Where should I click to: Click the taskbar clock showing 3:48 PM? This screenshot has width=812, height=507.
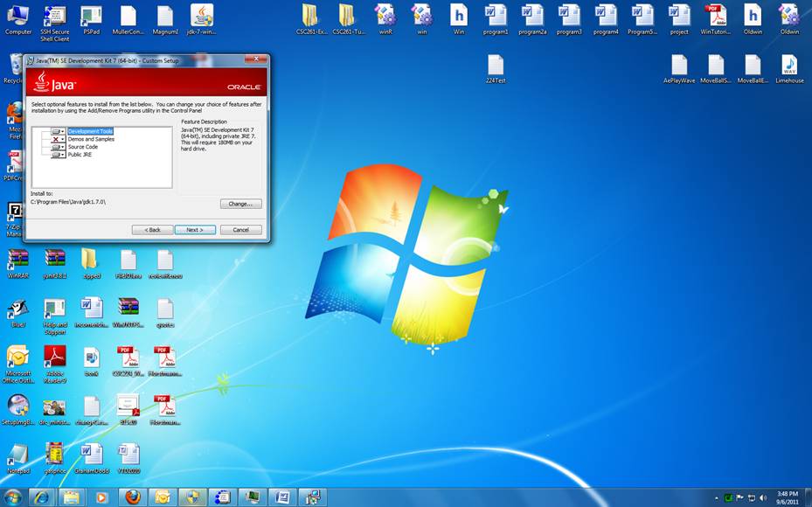[x=788, y=497]
